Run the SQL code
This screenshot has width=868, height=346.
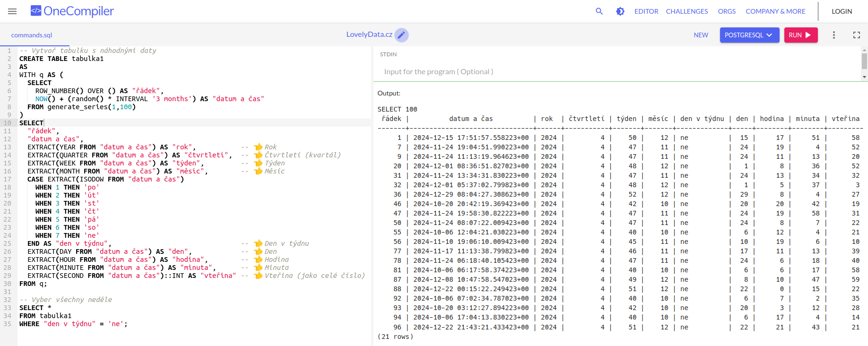pyautogui.click(x=800, y=35)
